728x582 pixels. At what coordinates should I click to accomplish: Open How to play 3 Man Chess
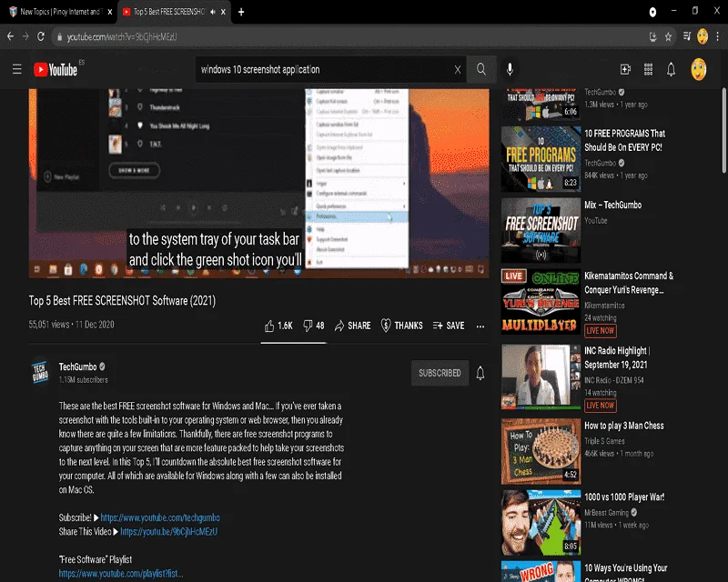tap(624, 426)
